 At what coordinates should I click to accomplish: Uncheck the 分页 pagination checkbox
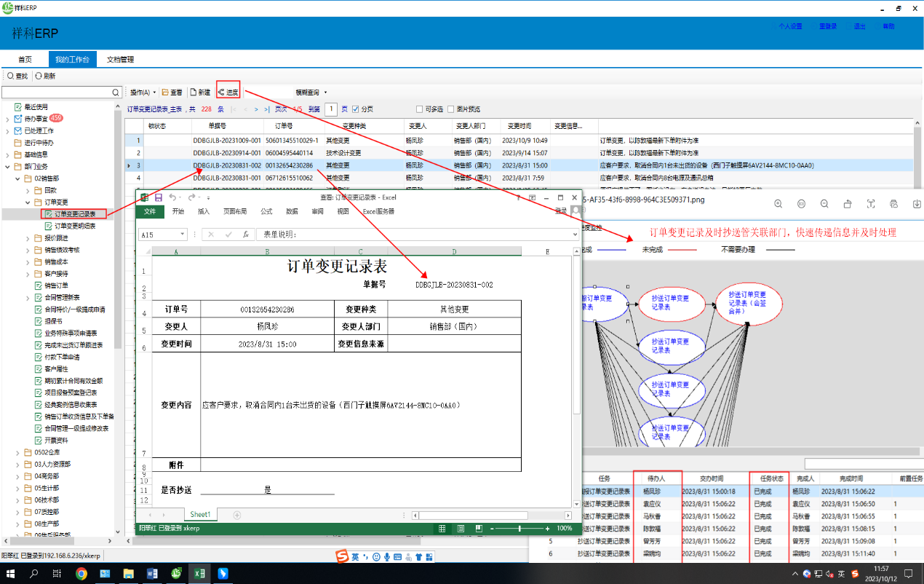356,109
